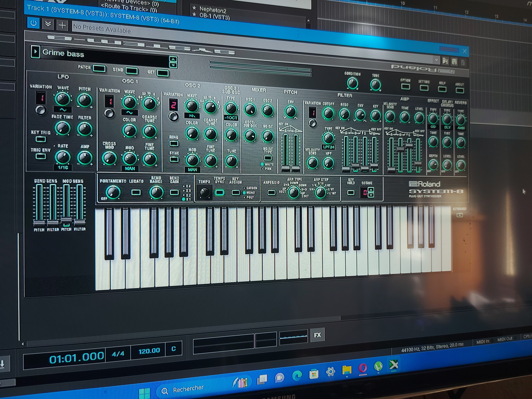Open uTorrent taskbar icon
532x399 pixels.
(378, 367)
